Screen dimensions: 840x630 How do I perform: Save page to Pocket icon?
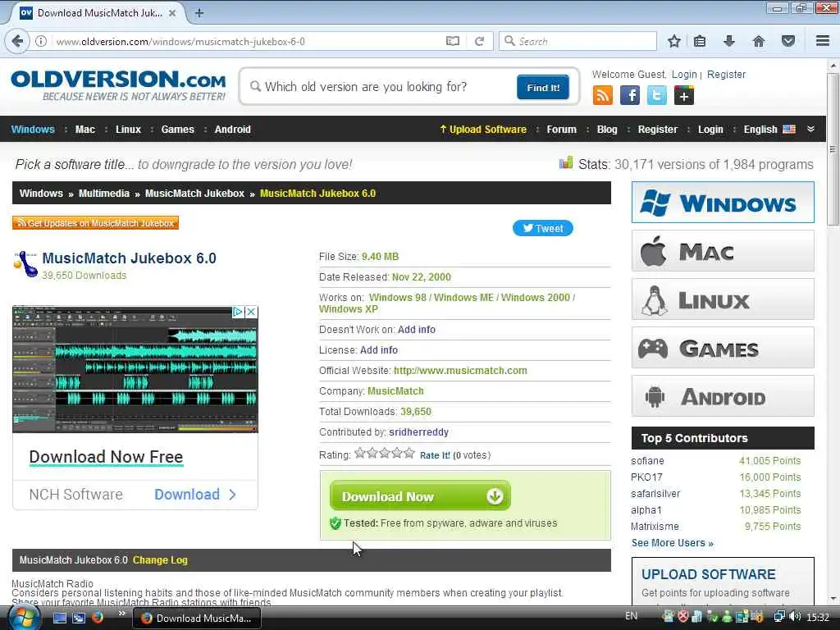click(788, 41)
